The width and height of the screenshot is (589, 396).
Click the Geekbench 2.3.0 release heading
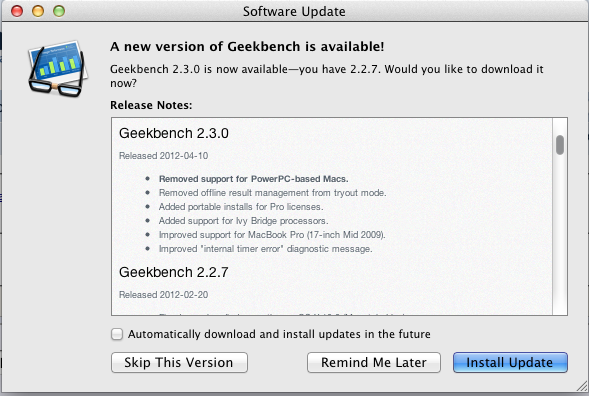[174, 133]
